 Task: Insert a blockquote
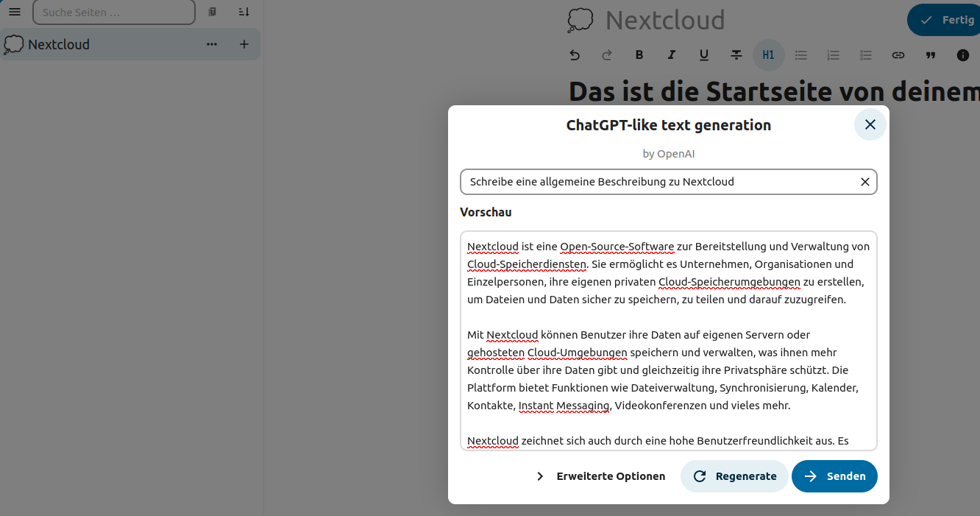[930, 55]
